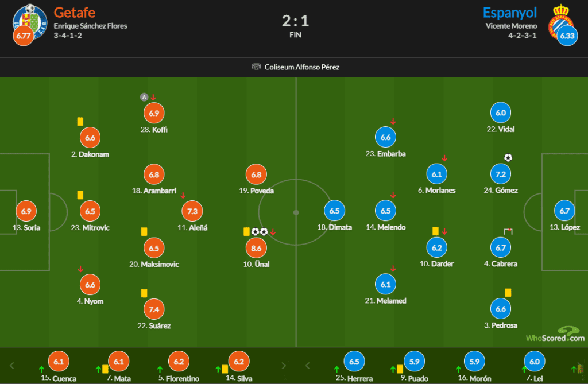588x384 pixels.
Task: Click the stadium icon beside Coliseum Alfonso Pérez
Action: [x=256, y=67]
